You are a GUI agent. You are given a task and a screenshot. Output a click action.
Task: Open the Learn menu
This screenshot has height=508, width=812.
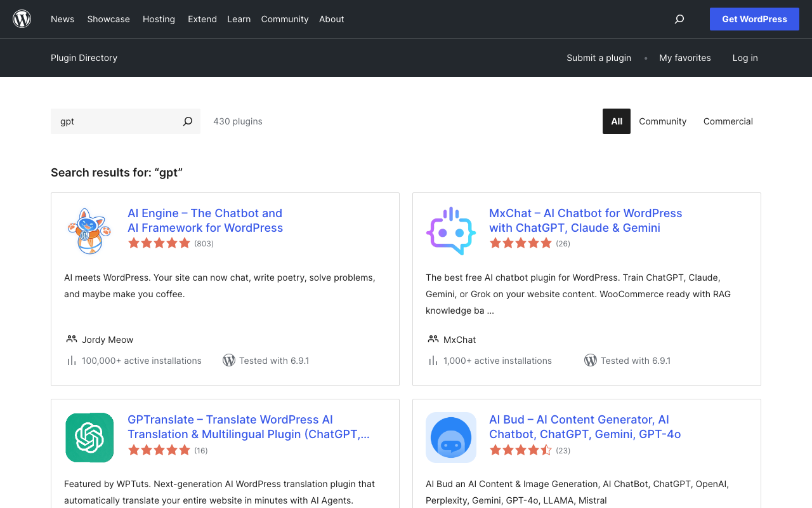point(239,19)
